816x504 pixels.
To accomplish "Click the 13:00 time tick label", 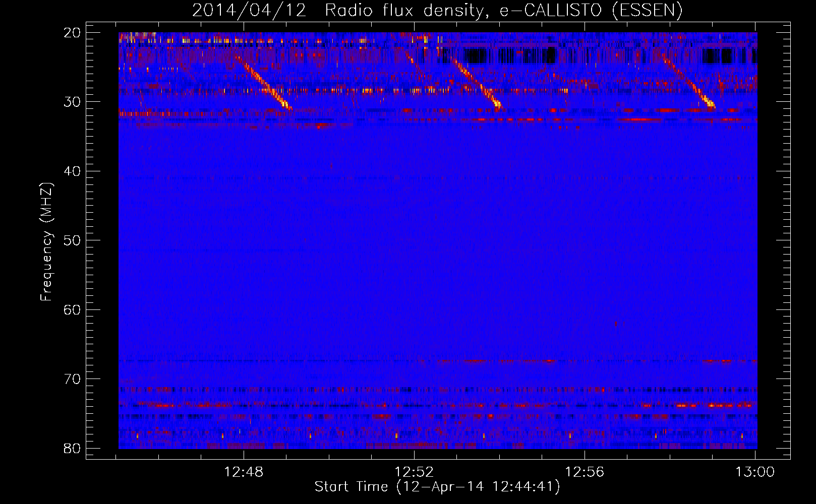I will coord(755,472).
